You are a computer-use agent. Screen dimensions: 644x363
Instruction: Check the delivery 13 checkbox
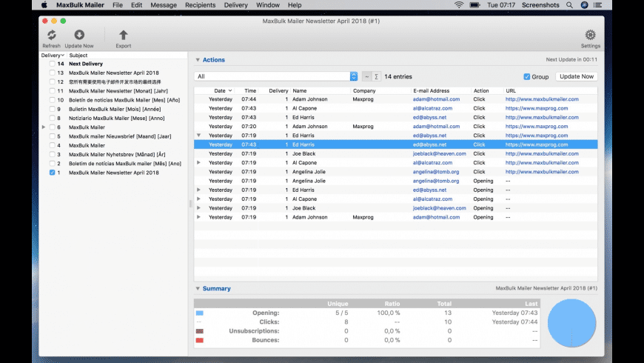tap(52, 73)
